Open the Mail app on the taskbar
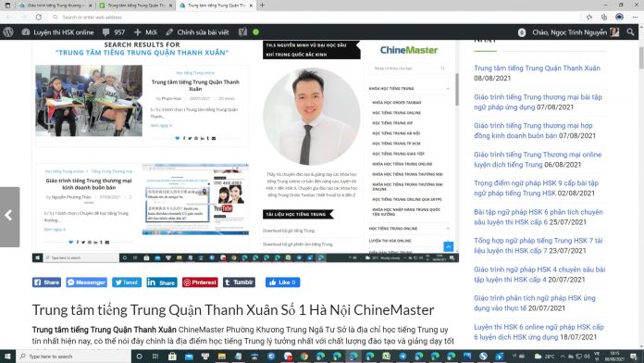Viewport: 644px width, 363px height. tap(189, 356)
